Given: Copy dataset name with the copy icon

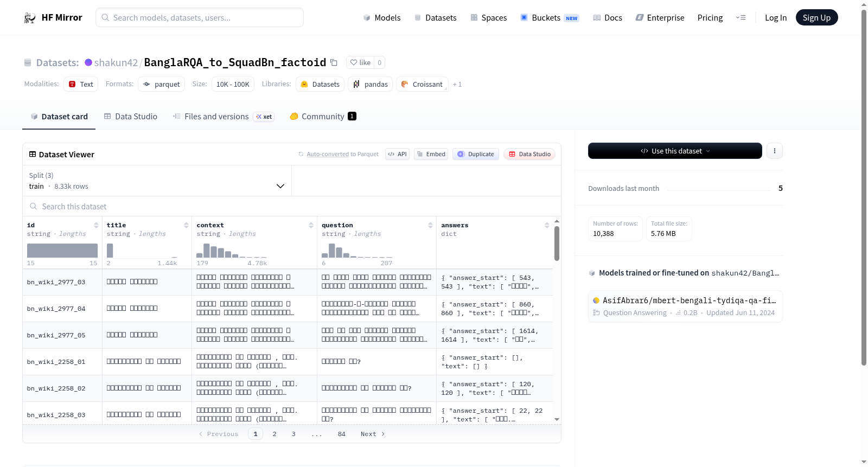Looking at the screenshot, I should [x=334, y=63].
